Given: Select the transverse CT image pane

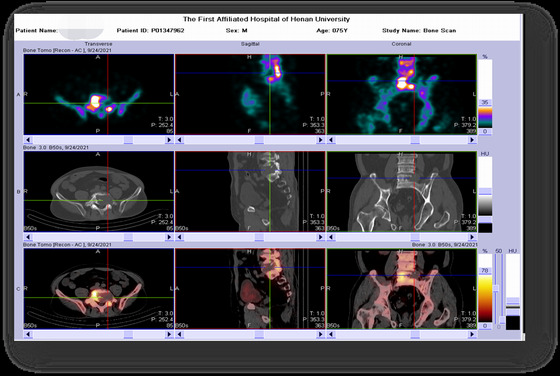Looking at the screenshot, I should (x=99, y=191).
